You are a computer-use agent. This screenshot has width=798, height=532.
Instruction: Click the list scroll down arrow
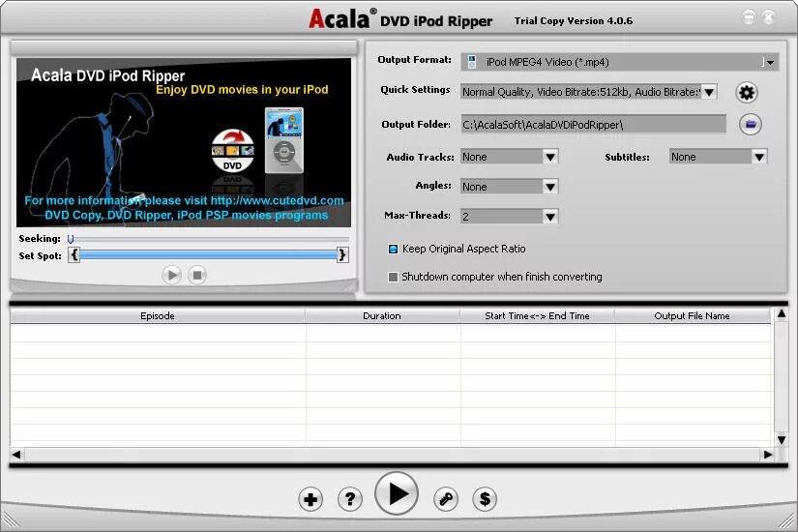(x=782, y=440)
